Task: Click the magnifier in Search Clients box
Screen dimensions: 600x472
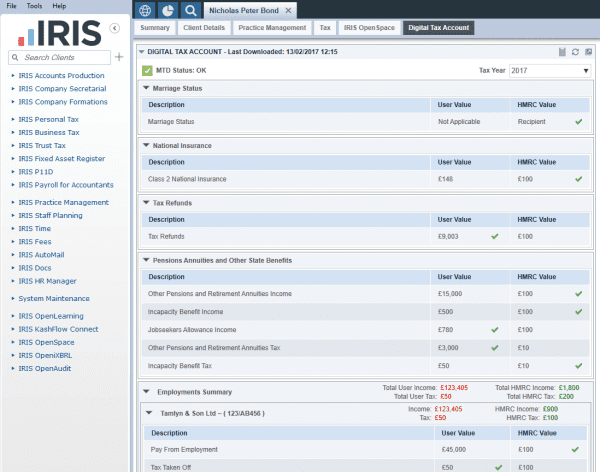Action: pos(15,57)
